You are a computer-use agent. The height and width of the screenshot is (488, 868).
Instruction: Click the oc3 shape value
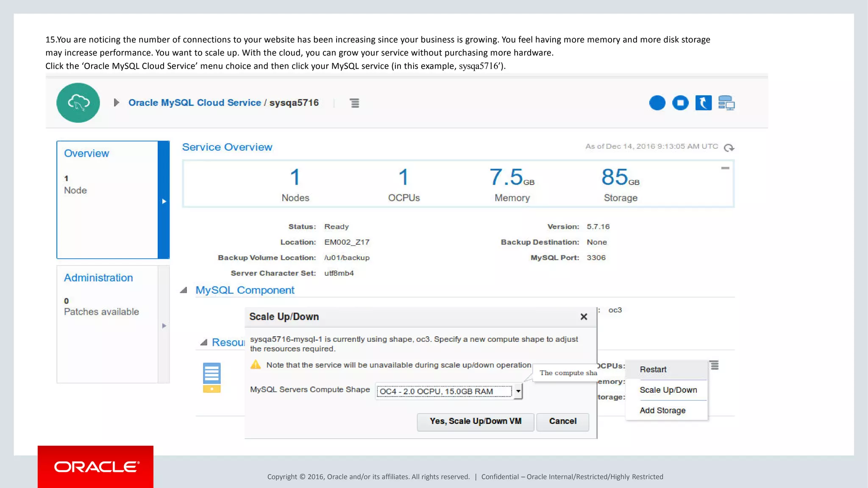615,310
